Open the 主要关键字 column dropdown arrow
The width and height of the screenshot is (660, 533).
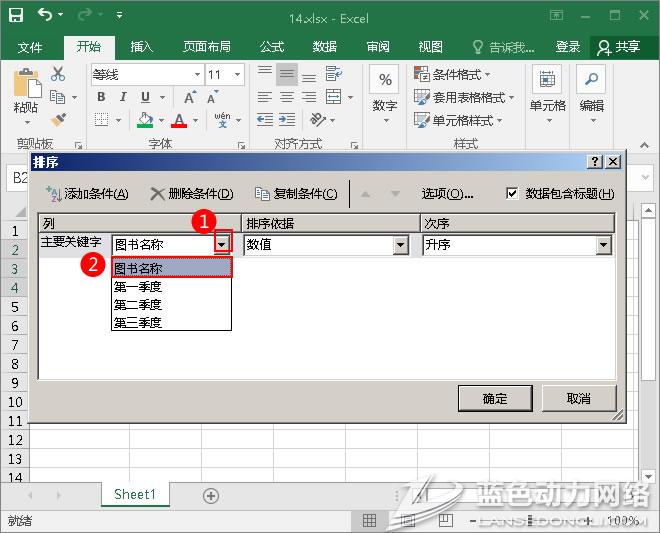coord(222,245)
